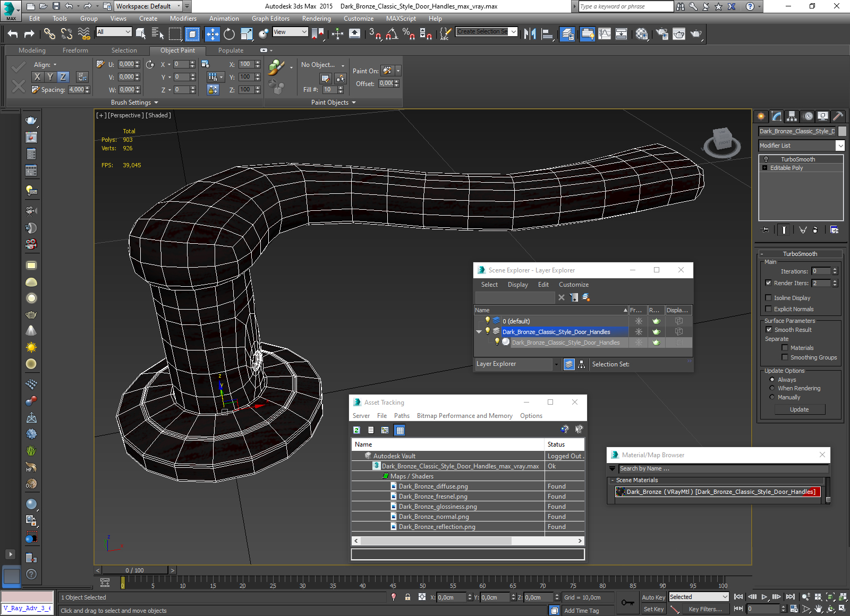
Task: Click the Refresh icon in Asset Tracking
Action: [x=356, y=430]
